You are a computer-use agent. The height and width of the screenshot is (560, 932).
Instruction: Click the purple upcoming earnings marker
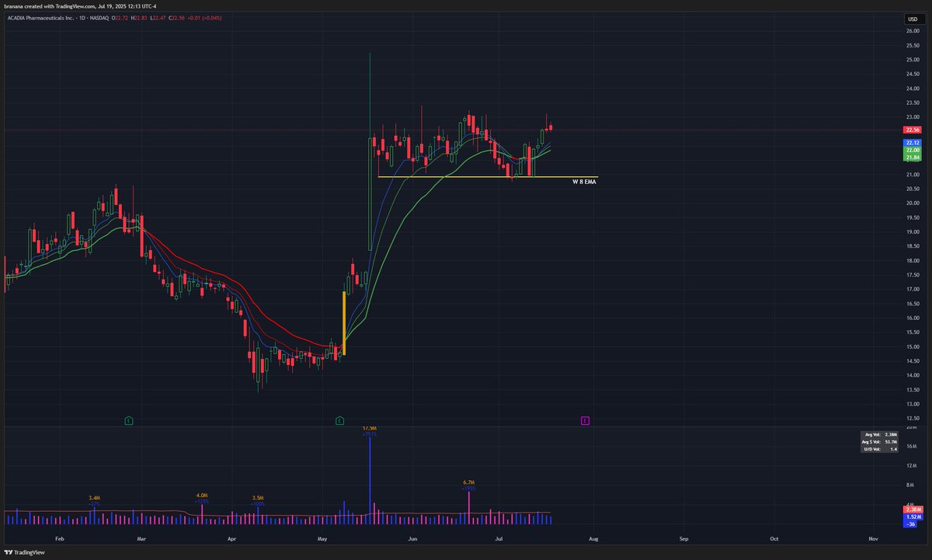click(x=585, y=420)
